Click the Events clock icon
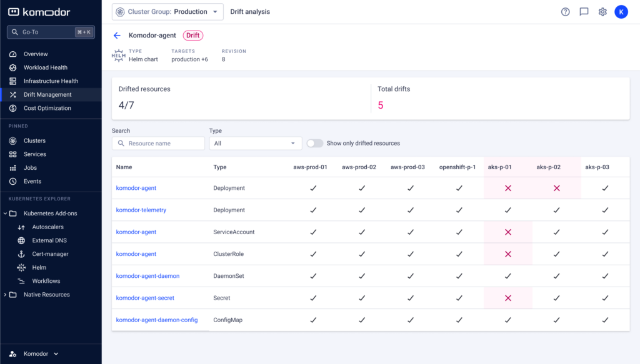 tap(13, 182)
